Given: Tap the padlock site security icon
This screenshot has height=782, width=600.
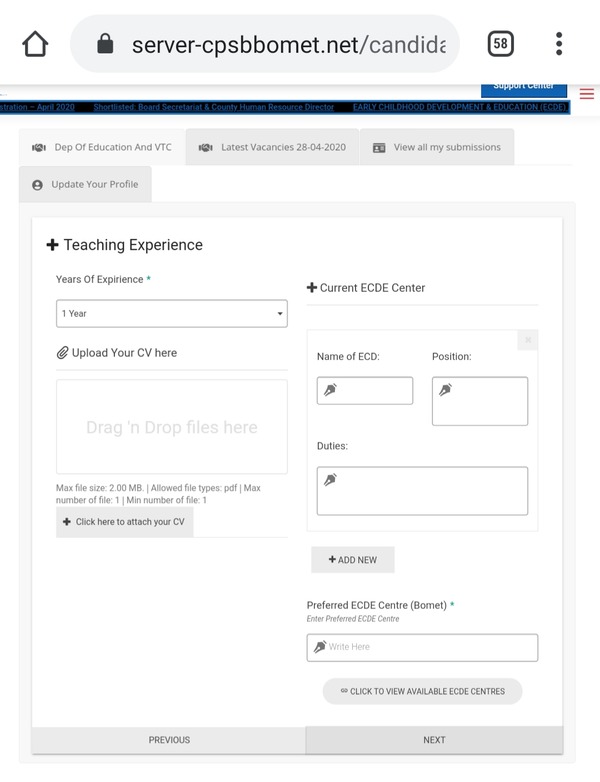Looking at the screenshot, I should coord(105,44).
